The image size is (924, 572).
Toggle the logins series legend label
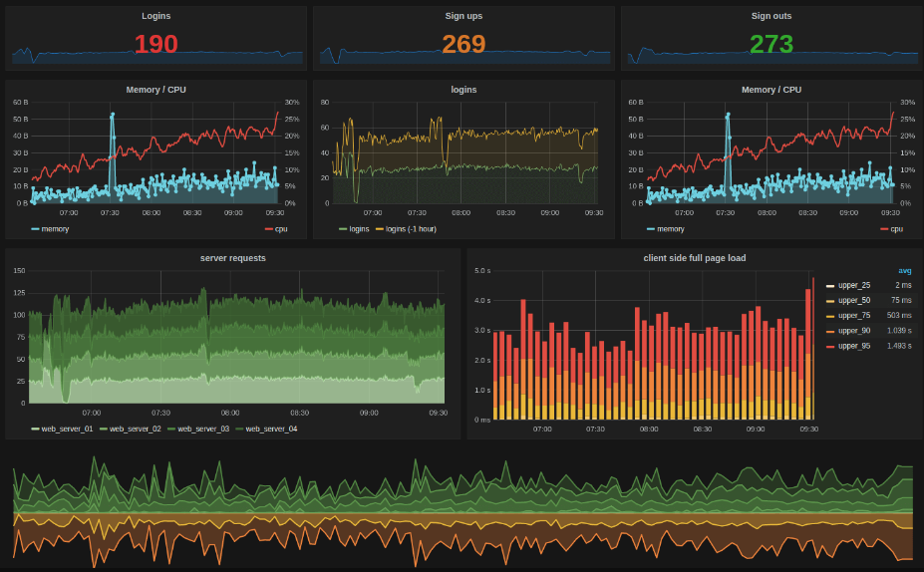tap(359, 229)
